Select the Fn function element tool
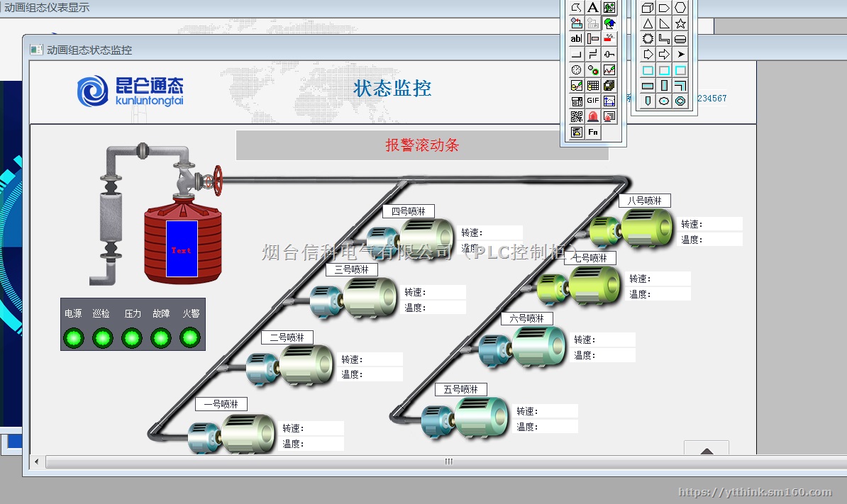The height and width of the screenshot is (504, 847). 593,132
